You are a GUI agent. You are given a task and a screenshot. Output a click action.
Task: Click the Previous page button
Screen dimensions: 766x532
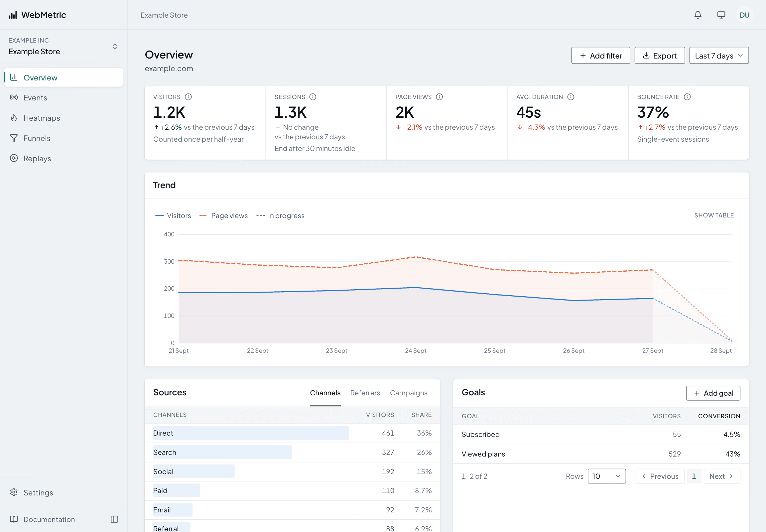coord(659,476)
